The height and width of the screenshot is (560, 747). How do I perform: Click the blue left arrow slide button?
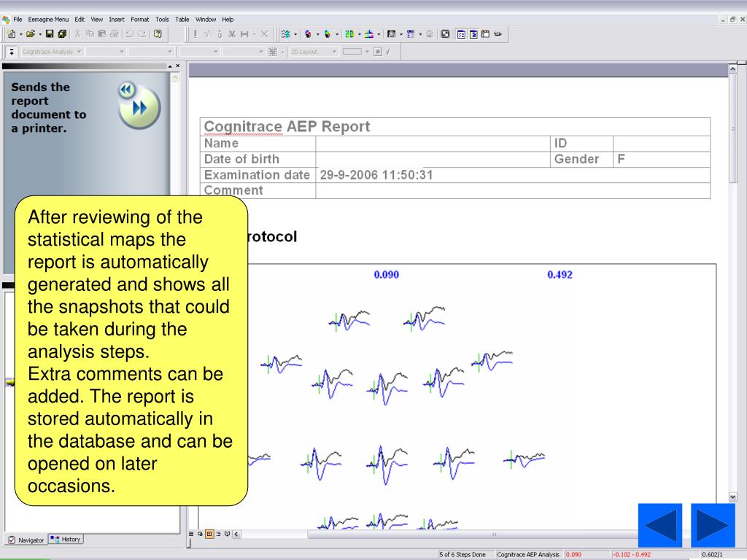(x=660, y=525)
